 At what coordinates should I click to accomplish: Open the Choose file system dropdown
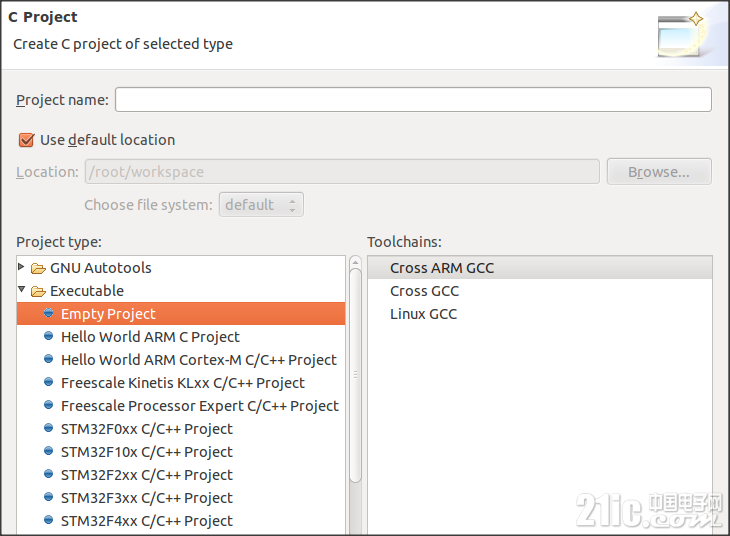coord(261,204)
